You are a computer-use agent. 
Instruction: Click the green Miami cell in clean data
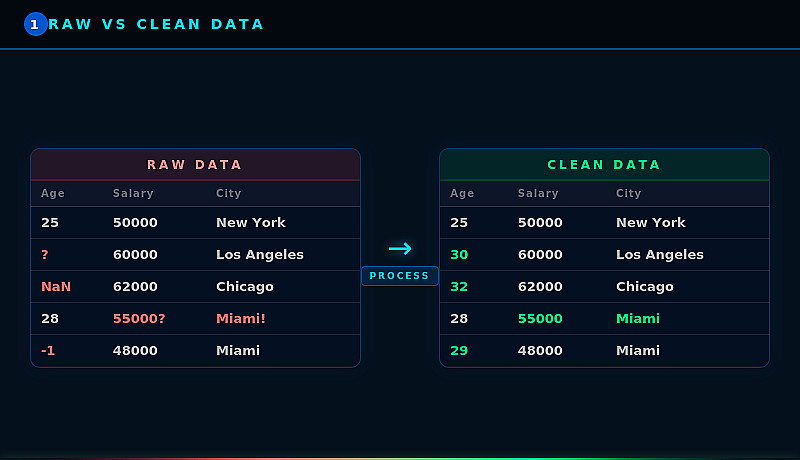(x=638, y=319)
